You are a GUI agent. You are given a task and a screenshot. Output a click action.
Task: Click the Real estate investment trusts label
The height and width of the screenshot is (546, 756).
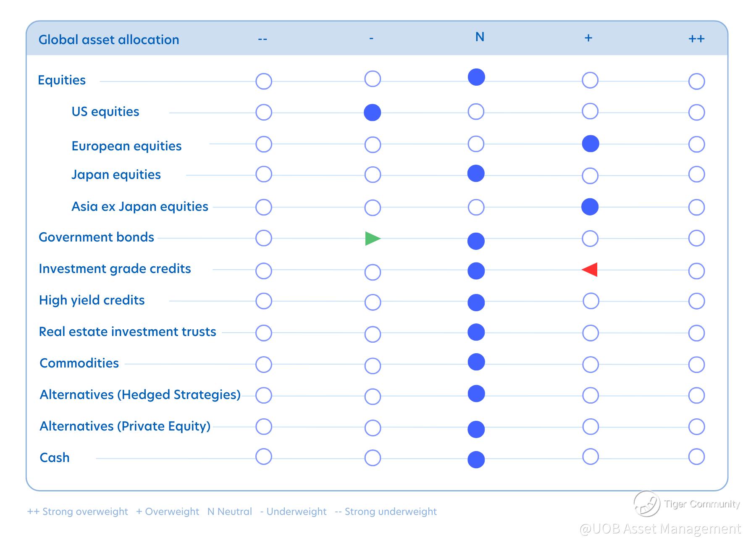coord(127,332)
